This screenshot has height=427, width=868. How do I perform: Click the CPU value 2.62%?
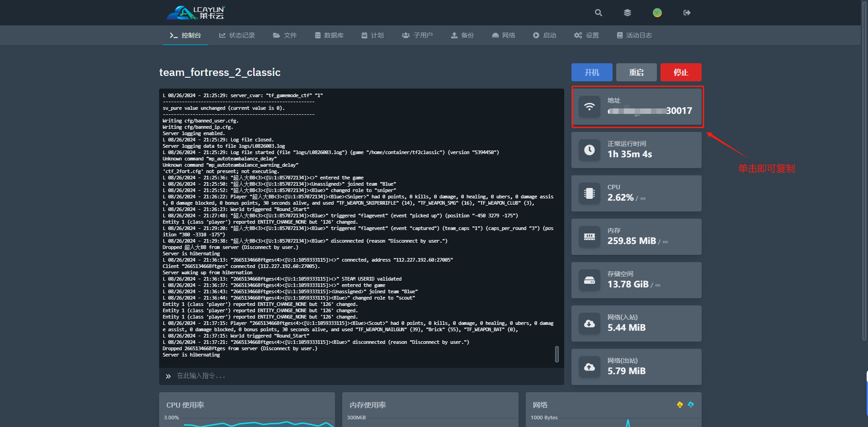click(x=620, y=197)
